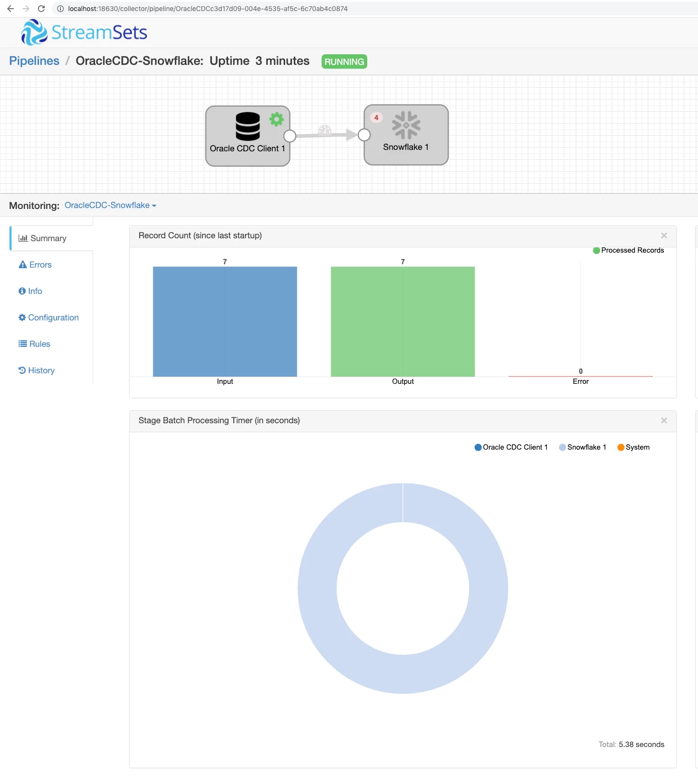Toggle Processed Records legend item
The height and width of the screenshot is (784, 698).
[628, 250]
